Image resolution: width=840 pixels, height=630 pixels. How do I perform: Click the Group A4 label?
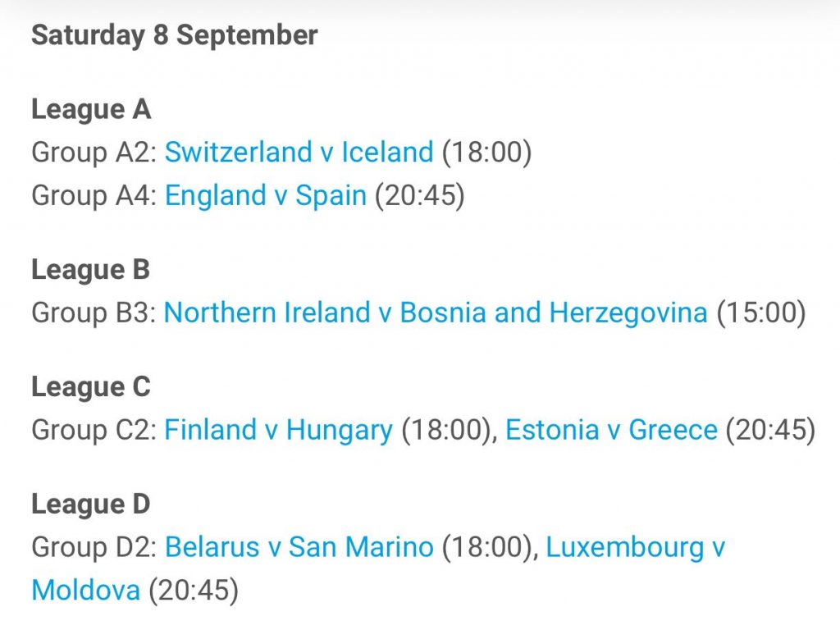[x=94, y=195]
